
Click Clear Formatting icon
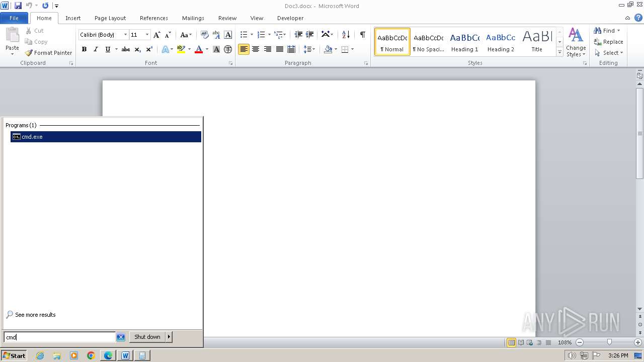[x=205, y=35]
